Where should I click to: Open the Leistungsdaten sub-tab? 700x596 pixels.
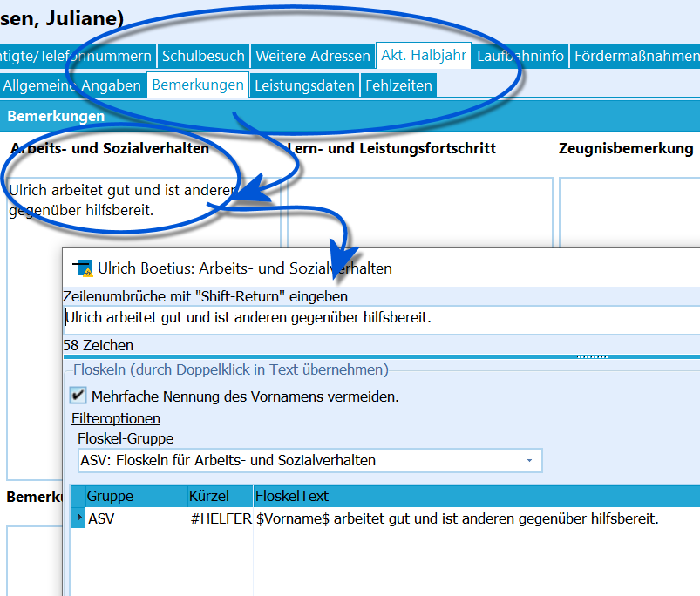click(304, 85)
